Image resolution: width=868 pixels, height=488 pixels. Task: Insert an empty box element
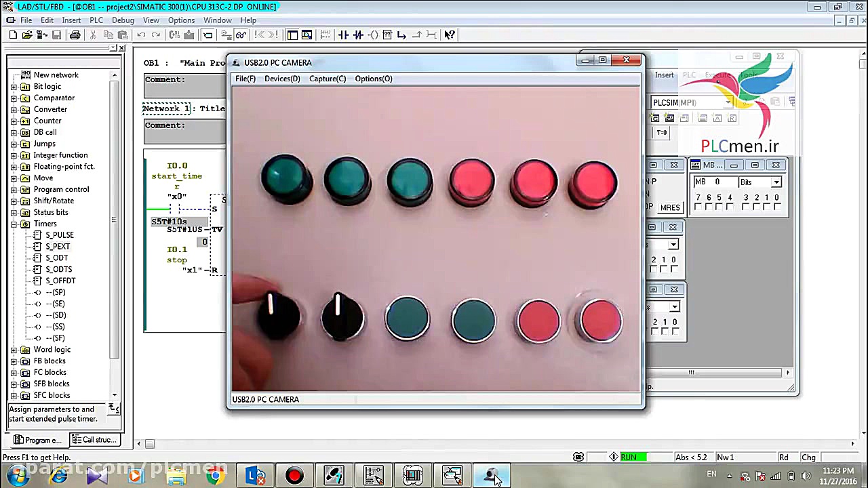(387, 35)
